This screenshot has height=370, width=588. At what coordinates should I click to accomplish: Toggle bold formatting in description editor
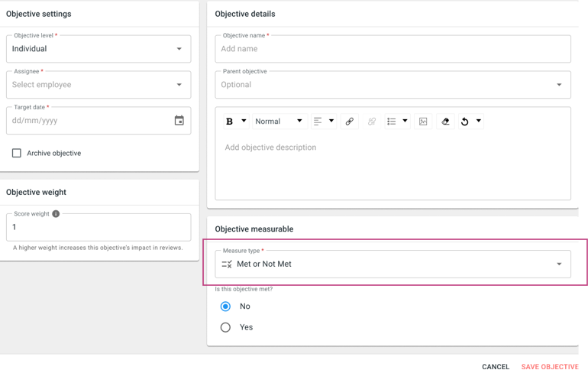pyautogui.click(x=230, y=122)
